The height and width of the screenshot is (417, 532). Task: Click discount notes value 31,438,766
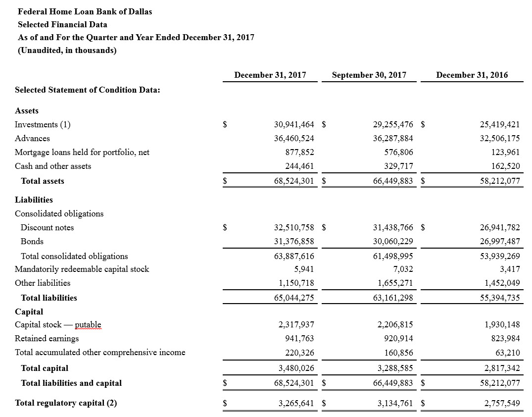(x=393, y=227)
